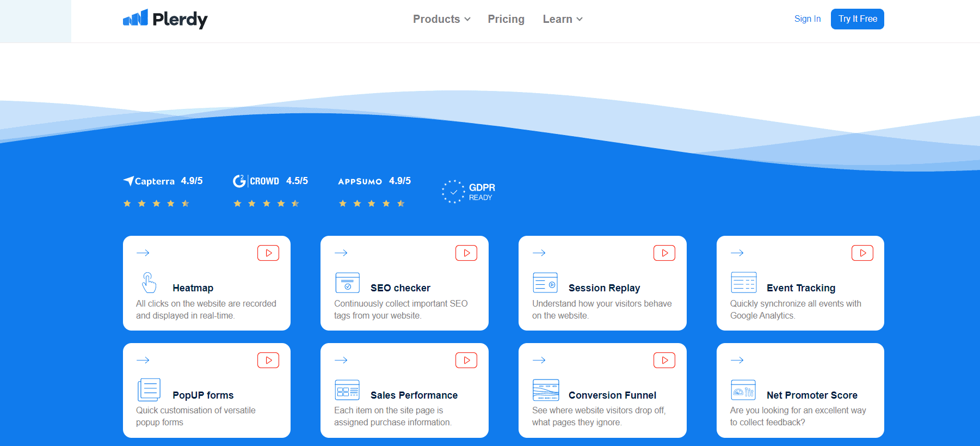Click the arrow in Sales Performance card

click(x=341, y=360)
